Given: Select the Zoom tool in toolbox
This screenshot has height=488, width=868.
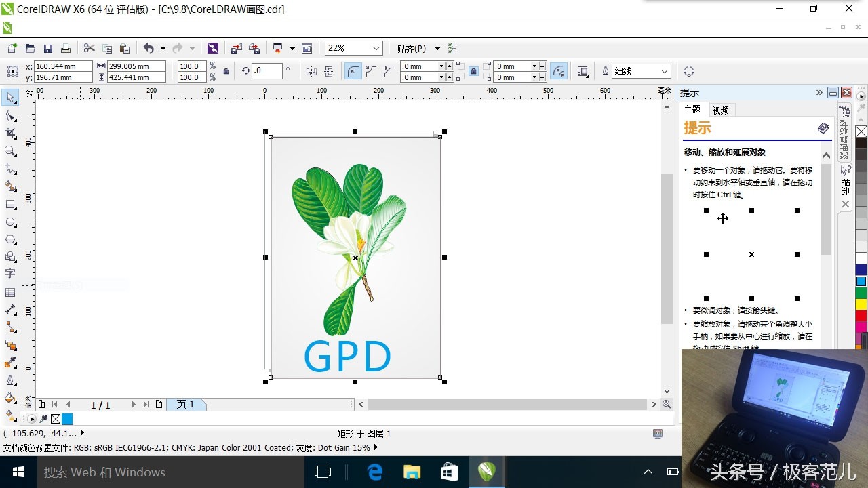Looking at the screenshot, I should pos(10,151).
